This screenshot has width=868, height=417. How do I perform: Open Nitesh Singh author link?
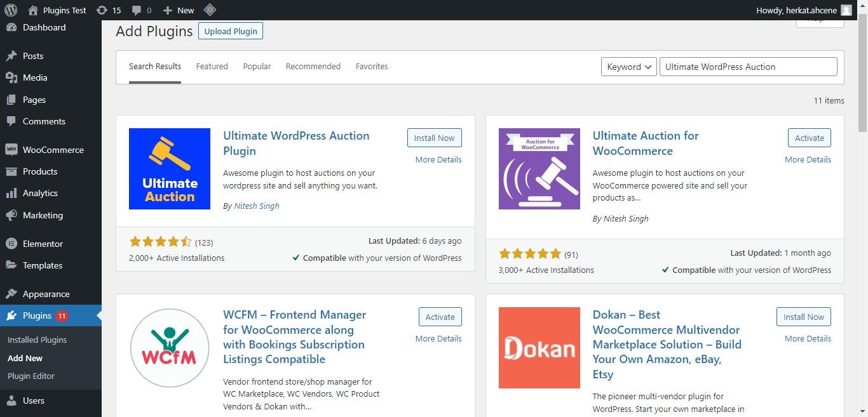click(x=257, y=206)
